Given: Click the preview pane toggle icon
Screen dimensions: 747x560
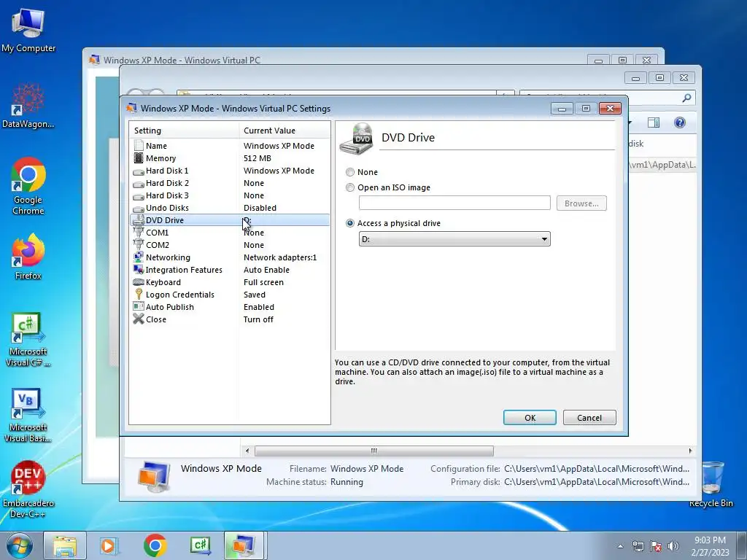Looking at the screenshot, I should [x=654, y=122].
